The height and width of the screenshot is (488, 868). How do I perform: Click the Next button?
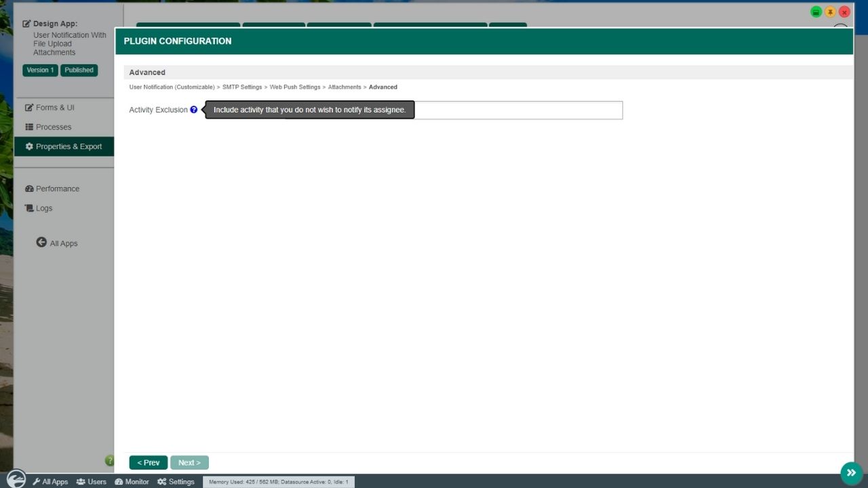click(x=189, y=462)
